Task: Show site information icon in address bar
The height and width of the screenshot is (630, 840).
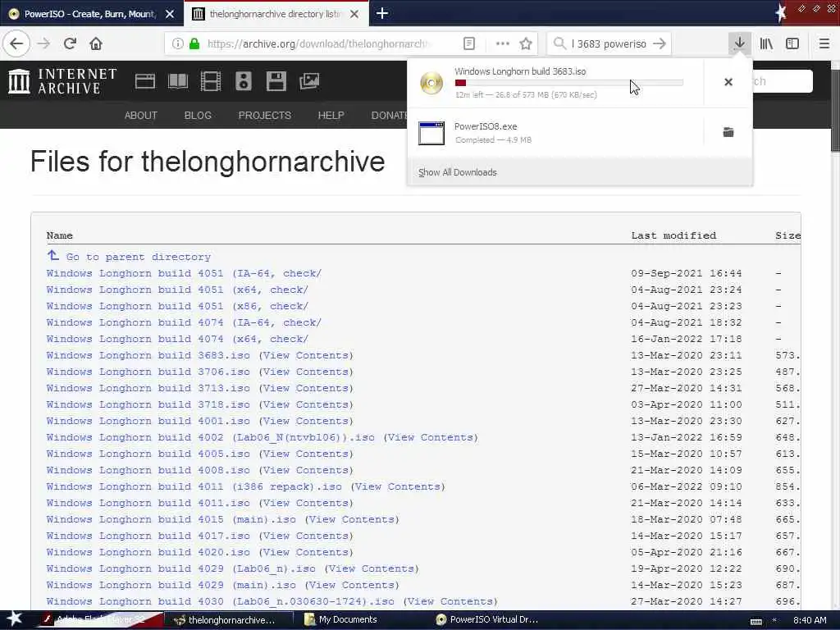Action: [177, 43]
